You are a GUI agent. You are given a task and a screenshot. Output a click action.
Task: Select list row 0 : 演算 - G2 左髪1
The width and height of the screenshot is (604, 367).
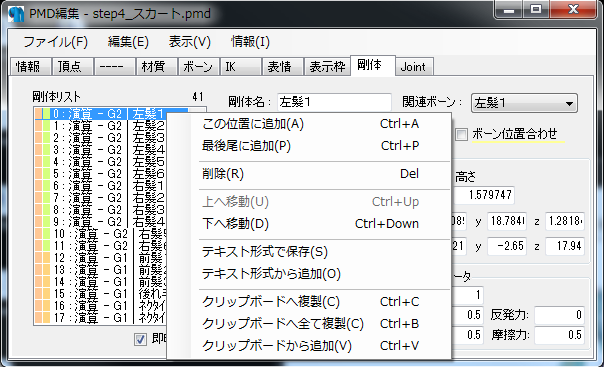[101, 114]
